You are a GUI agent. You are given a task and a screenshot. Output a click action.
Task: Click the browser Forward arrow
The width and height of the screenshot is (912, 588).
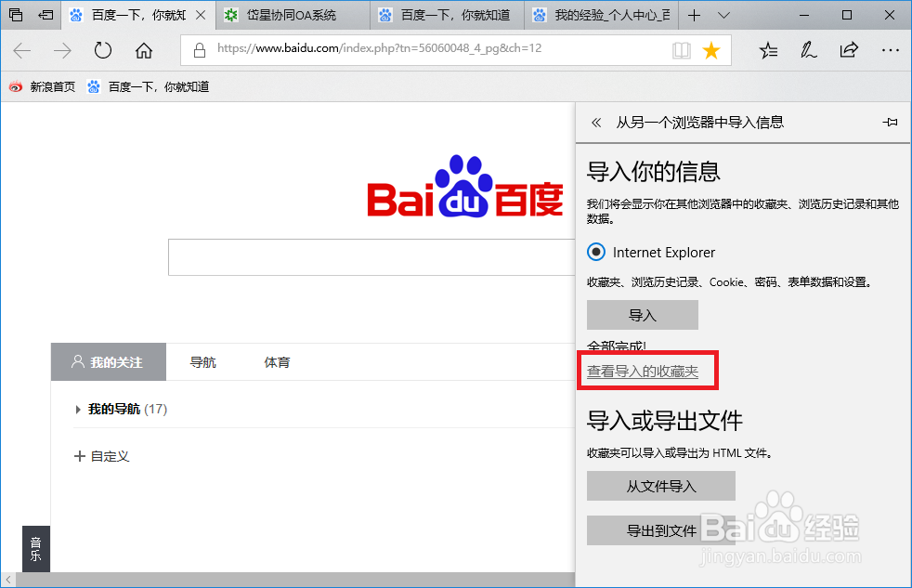coord(62,50)
